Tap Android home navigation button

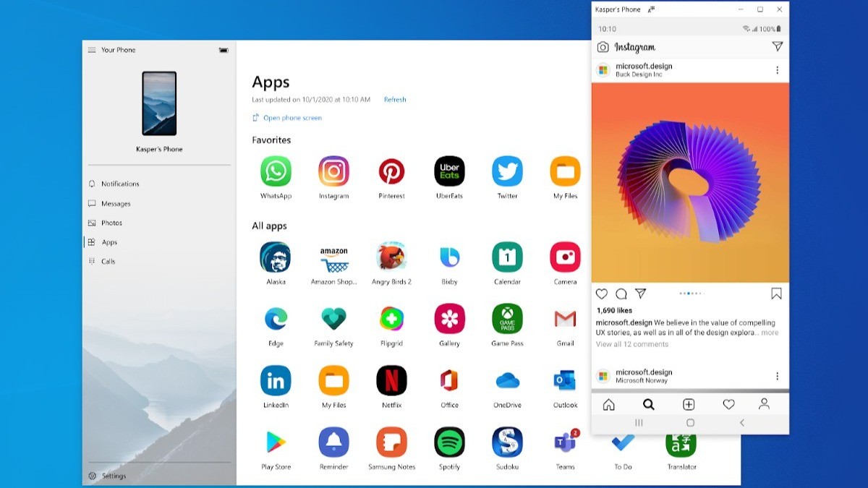[x=690, y=423]
